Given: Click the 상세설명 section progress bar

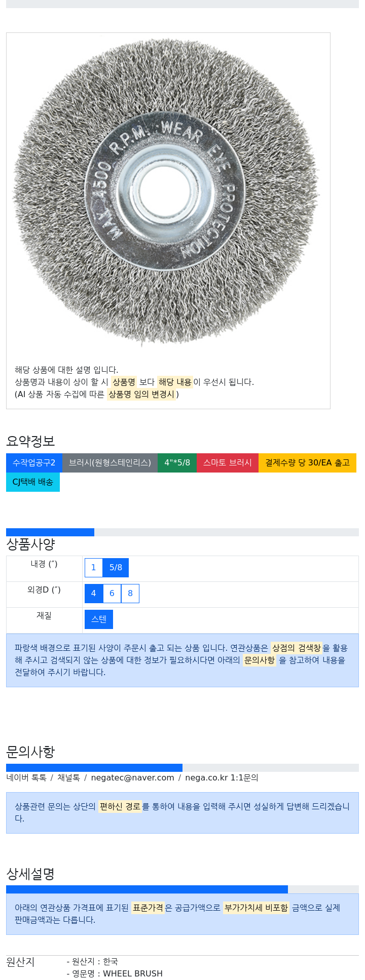Looking at the screenshot, I should click(147, 890).
